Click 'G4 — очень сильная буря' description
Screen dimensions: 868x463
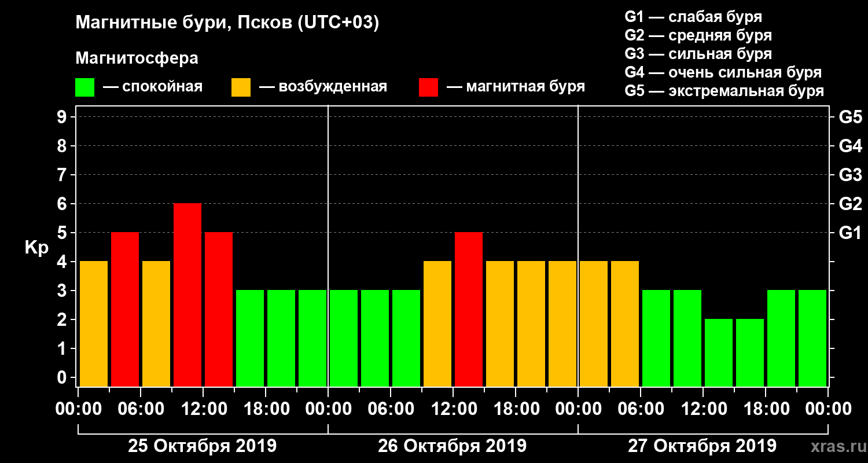[723, 72]
